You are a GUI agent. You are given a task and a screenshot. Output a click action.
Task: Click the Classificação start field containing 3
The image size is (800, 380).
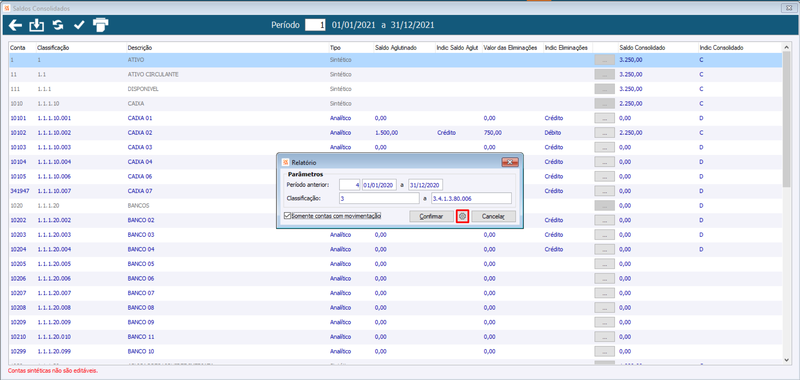coord(379,198)
